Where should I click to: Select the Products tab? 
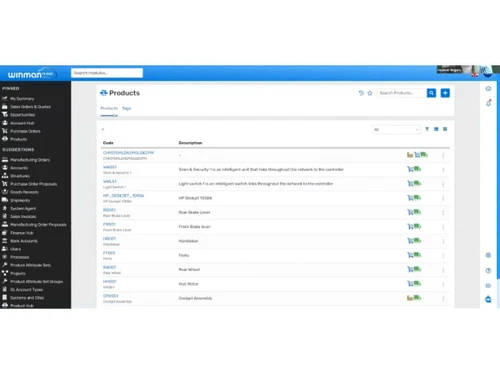pos(109,108)
